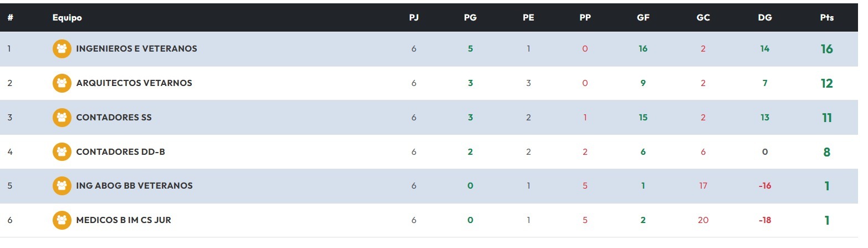Click the MEDICOS B IM CS JUR team icon
This screenshot has width=868, height=248.
pyautogui.click(x=62, y=220)
